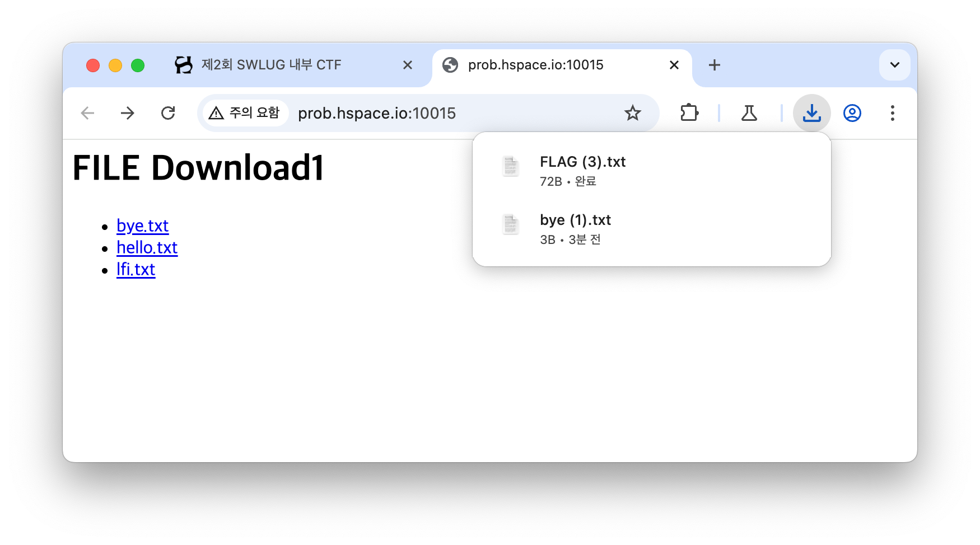Open the Extensions puzzle icon

(x=689, y=113)
